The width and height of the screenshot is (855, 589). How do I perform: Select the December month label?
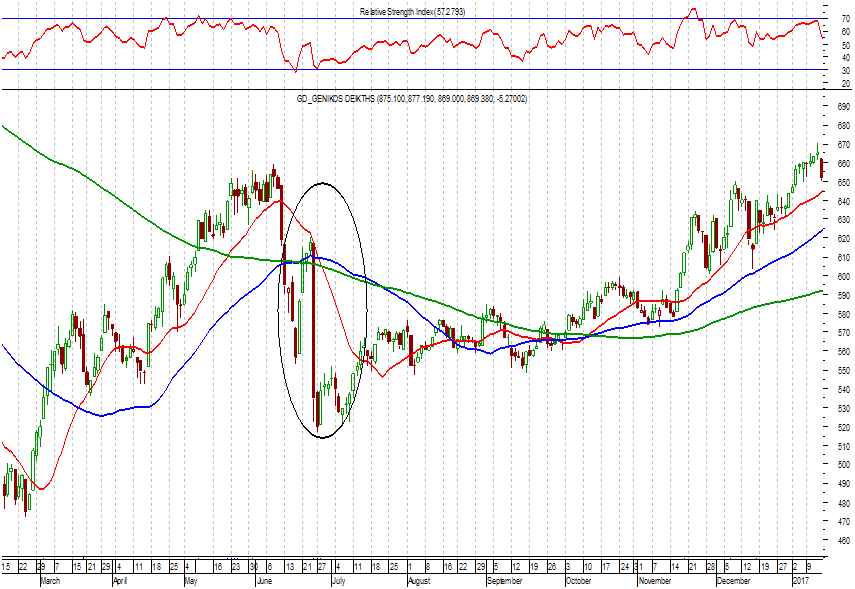coord(733,581)
